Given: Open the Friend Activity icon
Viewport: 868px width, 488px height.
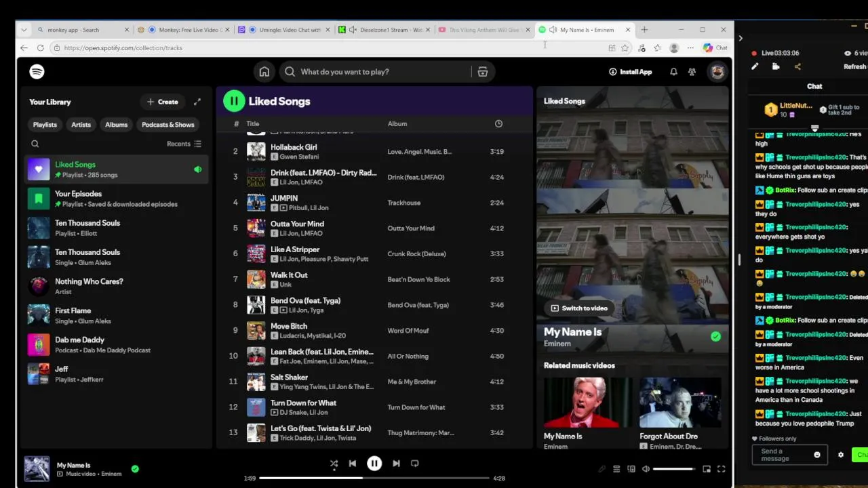Looking at the screenshot, I should pos(692,72).
